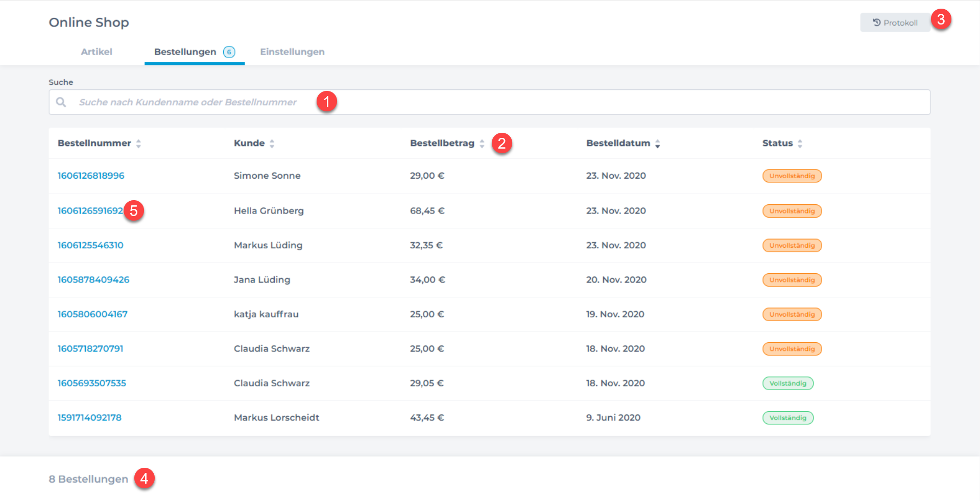The height and width of the screenshot is (501, 980).
Task: Open order 1606126591692 details
Action: coord(90,211)
